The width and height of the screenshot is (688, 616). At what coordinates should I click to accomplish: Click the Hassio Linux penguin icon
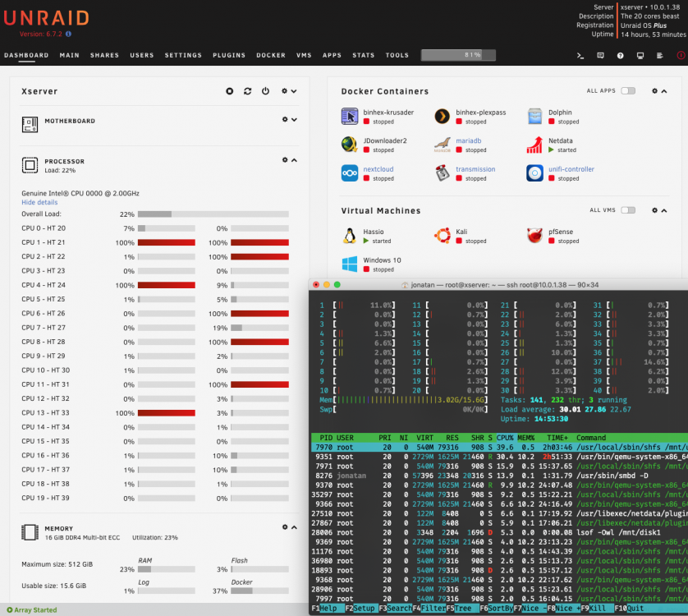pos(350,236)
